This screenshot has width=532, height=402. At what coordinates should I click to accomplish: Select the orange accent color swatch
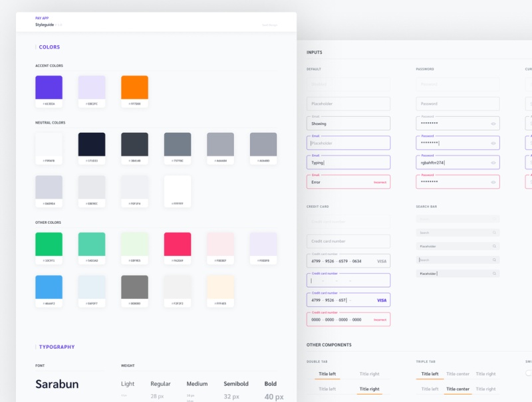tap(134, 88)
